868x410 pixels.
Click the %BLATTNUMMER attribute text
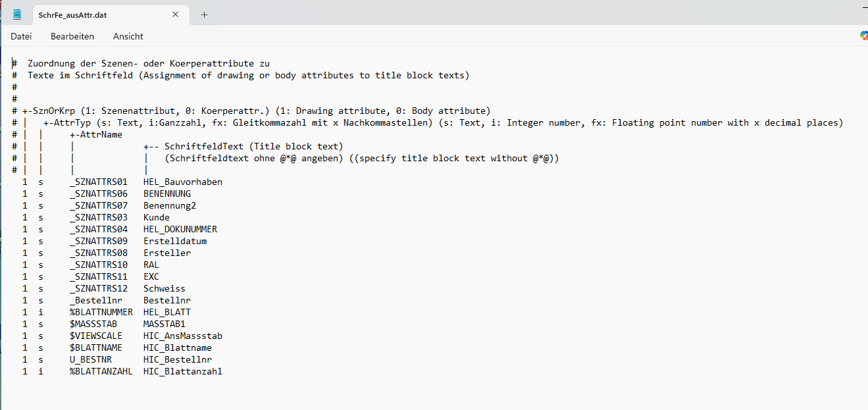click(101, 312)
